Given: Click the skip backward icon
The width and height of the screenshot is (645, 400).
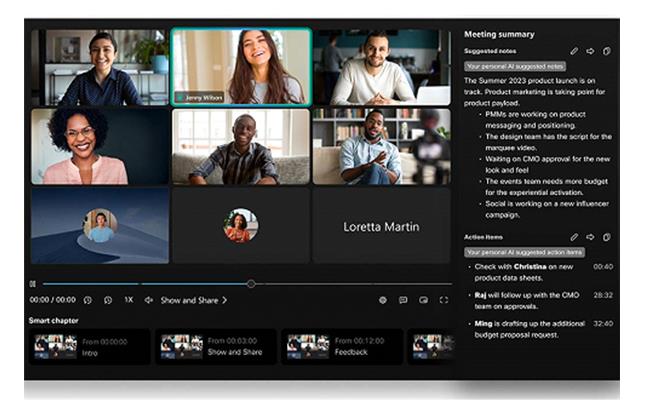Looking at the screenshot, I should [x=88, y=300].
